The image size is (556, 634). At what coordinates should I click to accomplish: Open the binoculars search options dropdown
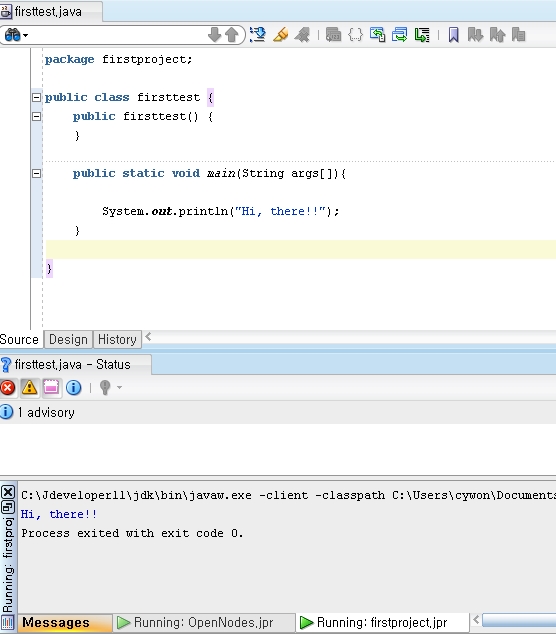click(16, 35)
